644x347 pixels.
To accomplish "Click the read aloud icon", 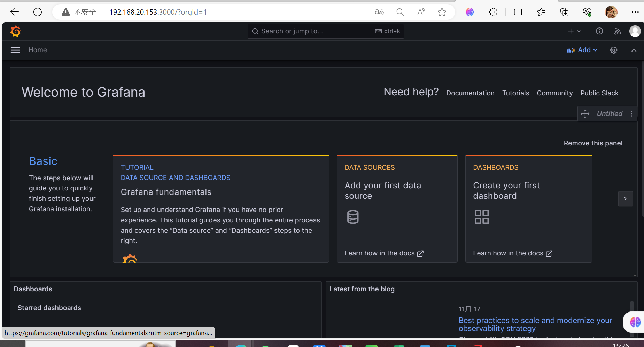I will coord(421,12).
